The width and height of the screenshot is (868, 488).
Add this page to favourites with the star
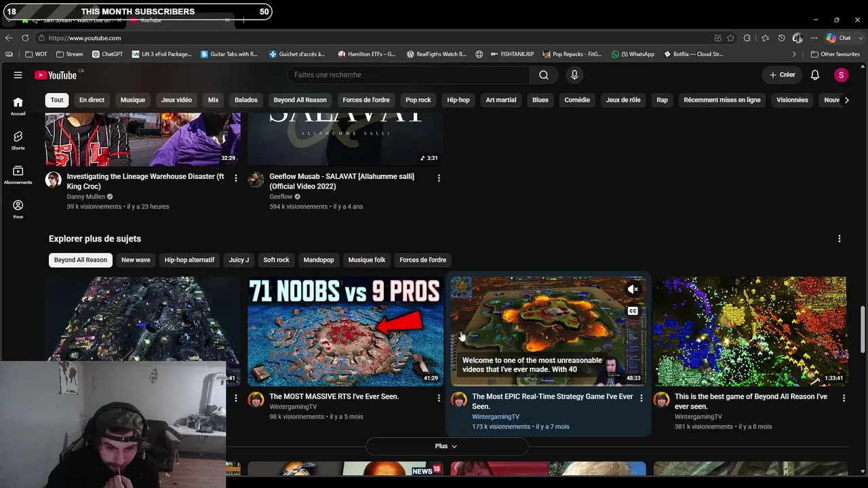(730, 38)
